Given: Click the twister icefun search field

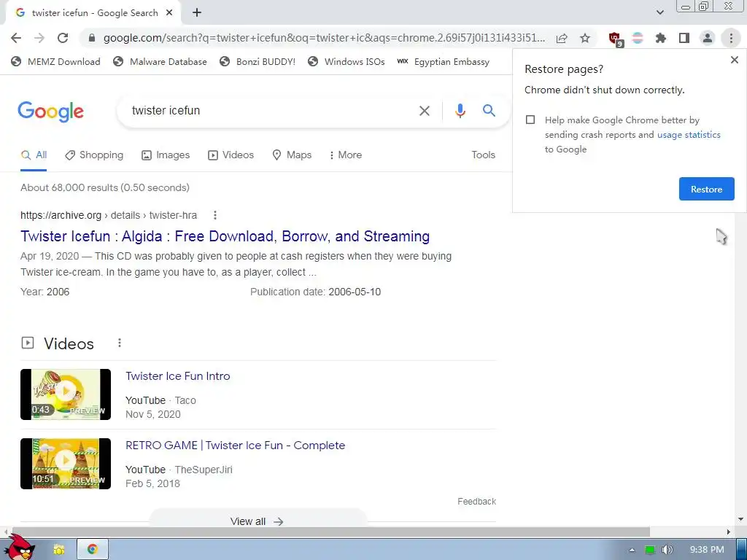Looking at the screenshot, I should click(x=267, y=111).
